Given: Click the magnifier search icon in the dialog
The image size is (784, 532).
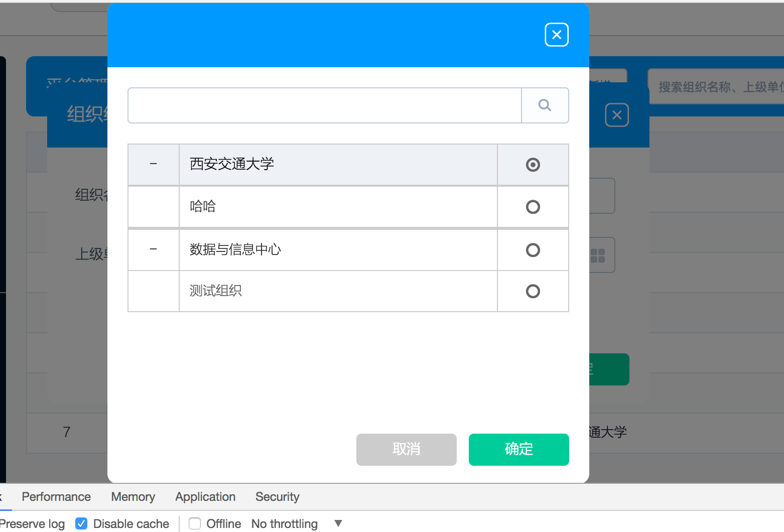Looking at the screenshot, I should click(545, 105).
